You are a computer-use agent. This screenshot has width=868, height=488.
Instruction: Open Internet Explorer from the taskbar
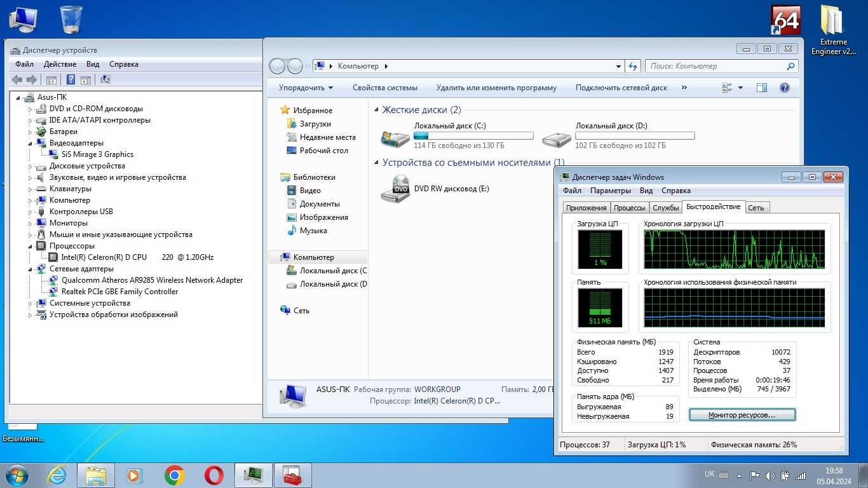click(57, 475)
